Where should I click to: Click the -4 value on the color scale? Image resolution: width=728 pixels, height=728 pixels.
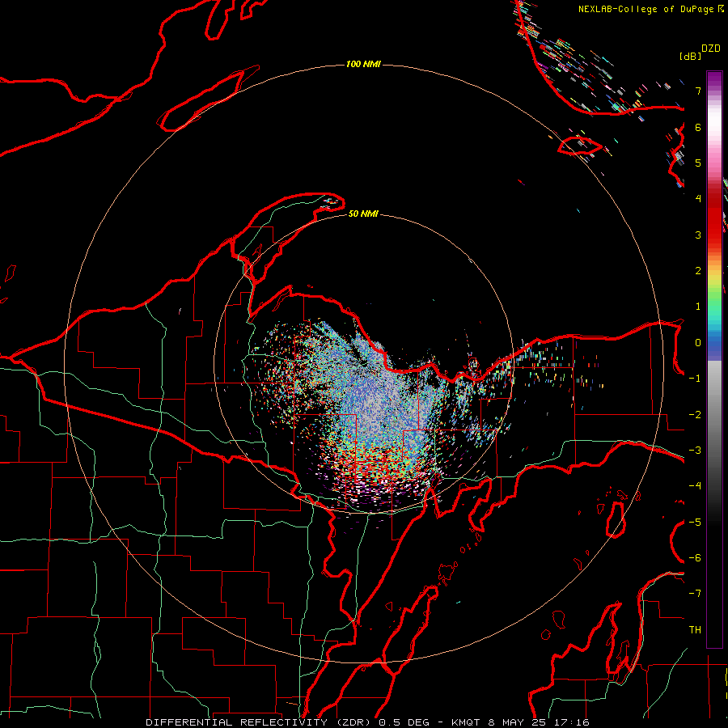point(695,486)
